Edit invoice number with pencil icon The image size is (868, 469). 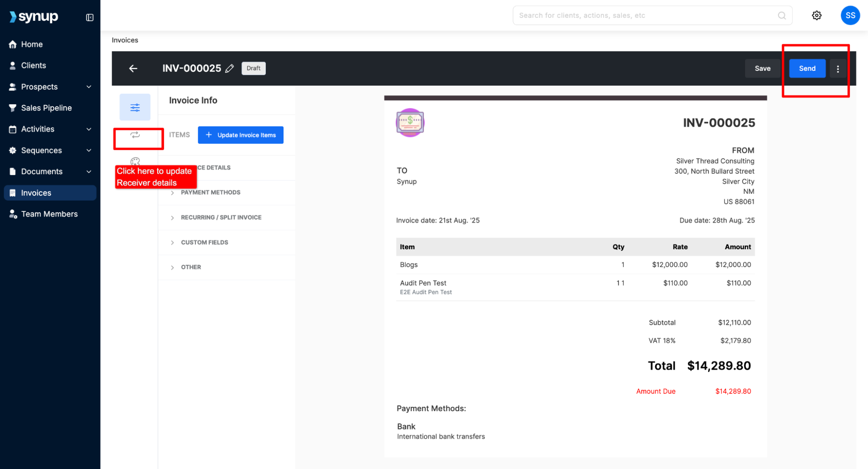click(x=229, y=69)
